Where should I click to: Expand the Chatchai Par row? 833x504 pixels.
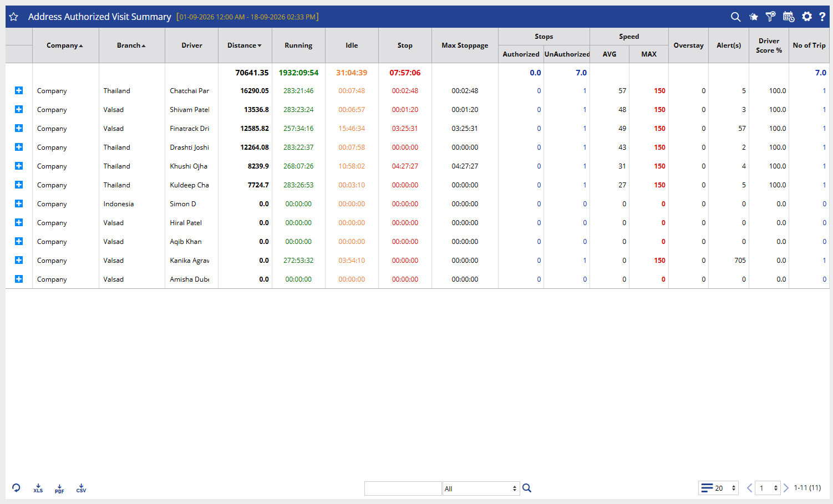coord(19,90)
